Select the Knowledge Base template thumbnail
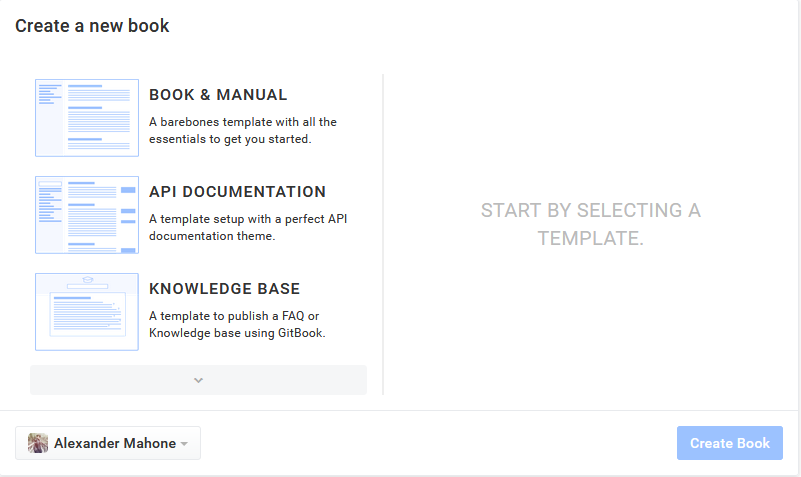 [x=87, y=312]
